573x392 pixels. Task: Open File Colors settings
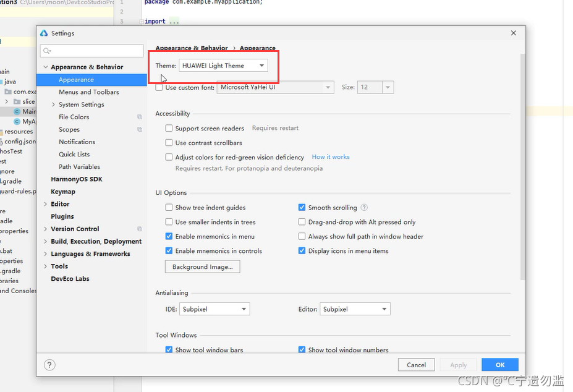coord(74,117)
